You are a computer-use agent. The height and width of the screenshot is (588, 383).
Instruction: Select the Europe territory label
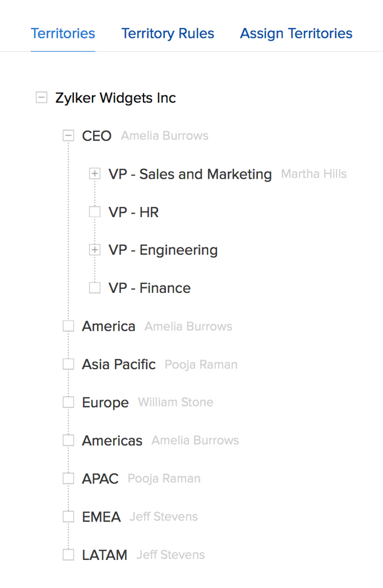105,403
